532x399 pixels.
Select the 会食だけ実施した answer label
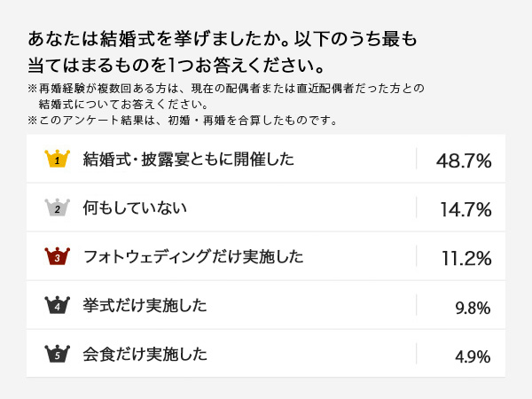click(145, 355)
